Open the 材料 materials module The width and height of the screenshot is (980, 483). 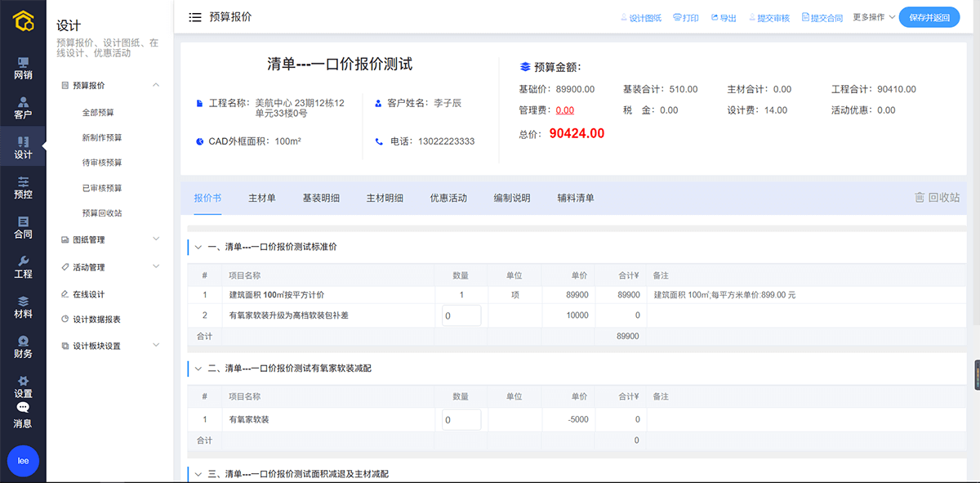pos(23,307)
